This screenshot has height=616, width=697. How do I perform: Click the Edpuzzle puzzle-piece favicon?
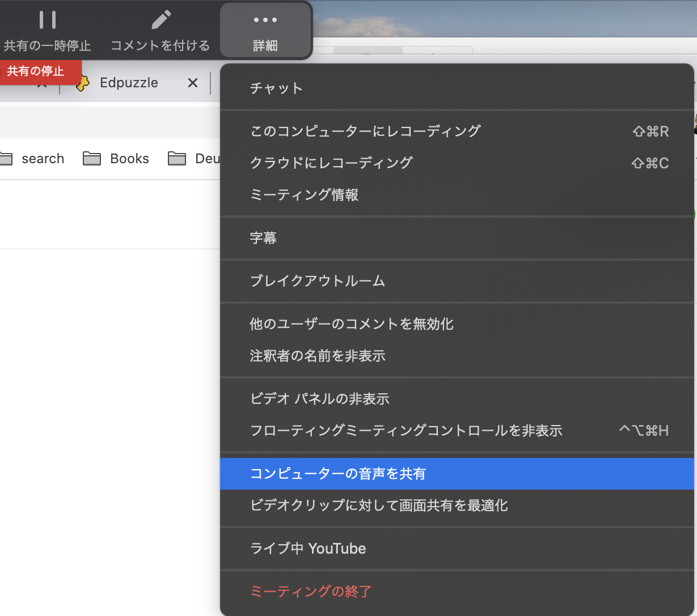point(83,83)
